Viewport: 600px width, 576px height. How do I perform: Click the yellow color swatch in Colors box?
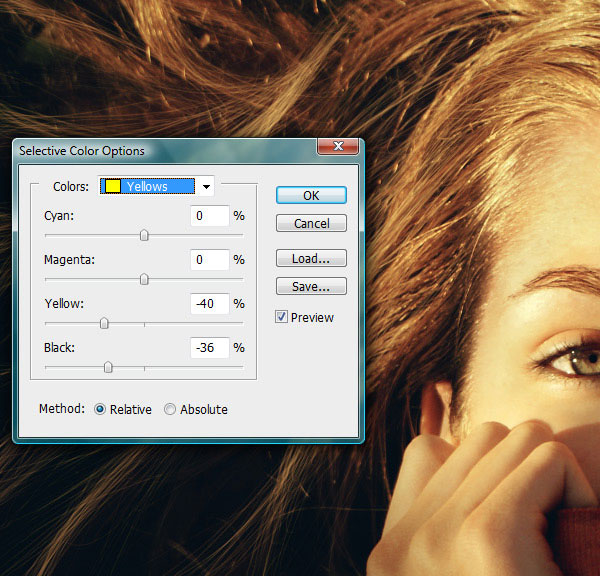tap(113, 186)
